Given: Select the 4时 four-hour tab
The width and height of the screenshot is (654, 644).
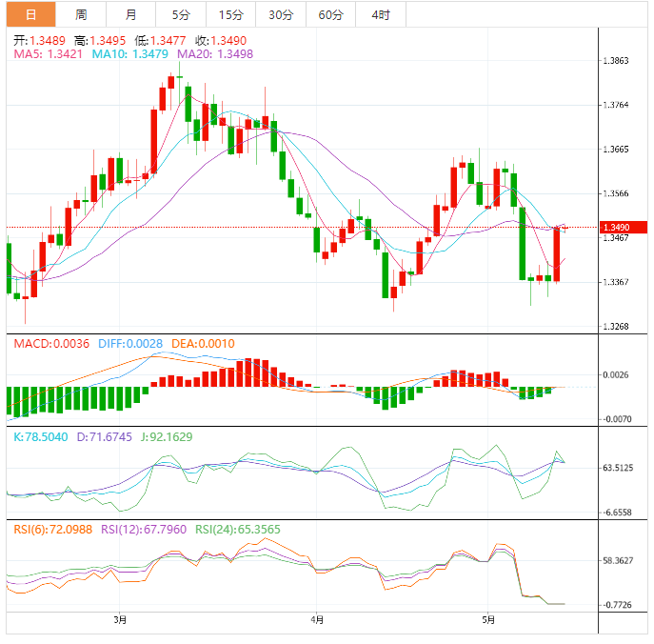Looking at the screenshot, I should point(381,14).
